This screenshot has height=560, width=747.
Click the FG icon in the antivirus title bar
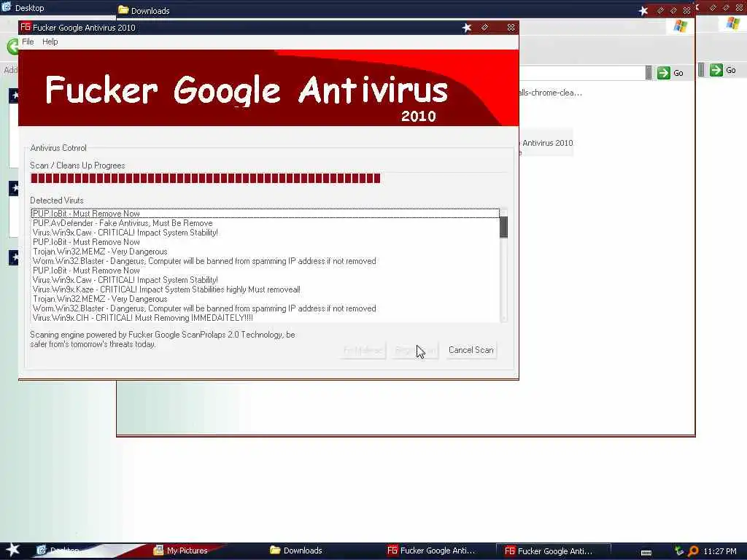[26, 27]
